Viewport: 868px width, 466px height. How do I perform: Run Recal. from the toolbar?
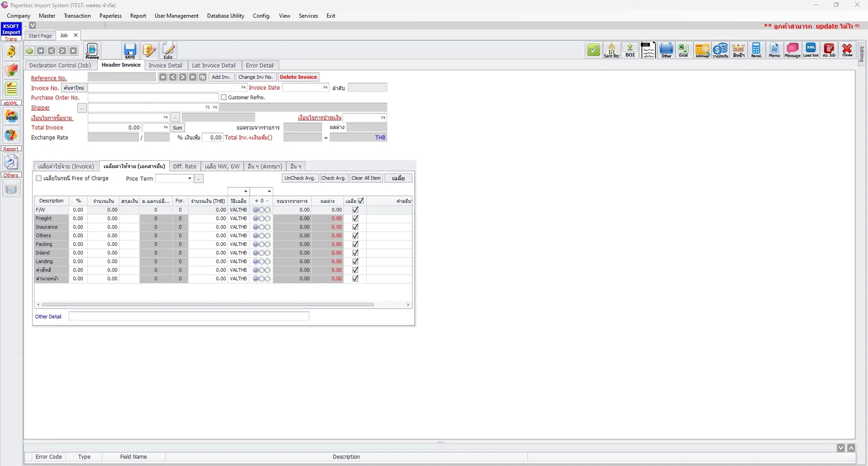[x=756, y=50]
